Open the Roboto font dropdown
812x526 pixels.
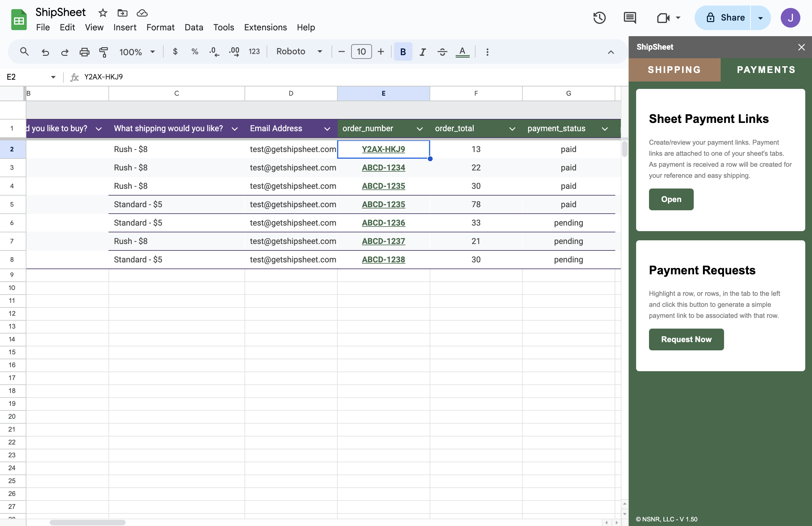(299, 51)
